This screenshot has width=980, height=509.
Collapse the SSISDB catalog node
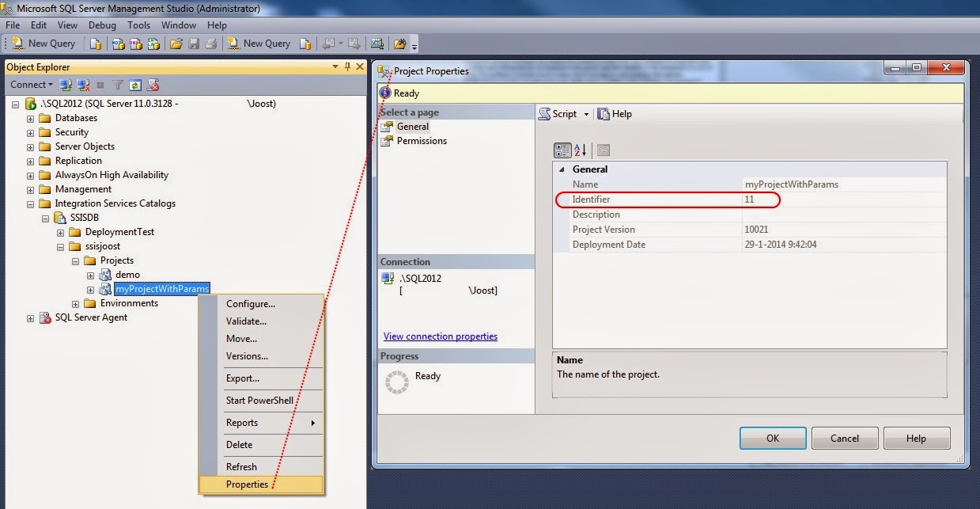tap(46, 218)
